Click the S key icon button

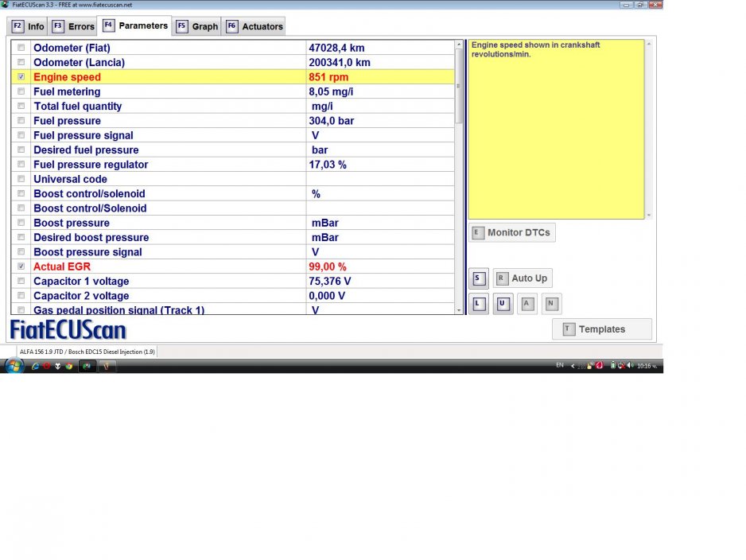click(x=478, y=278)
